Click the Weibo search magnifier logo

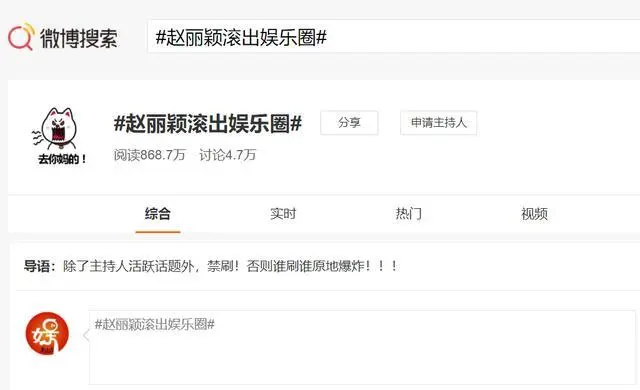click(20, 37)
